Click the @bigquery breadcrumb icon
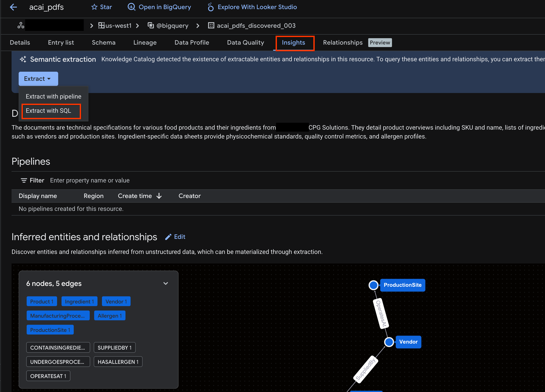The image size is (545, 392). (151, 25)
